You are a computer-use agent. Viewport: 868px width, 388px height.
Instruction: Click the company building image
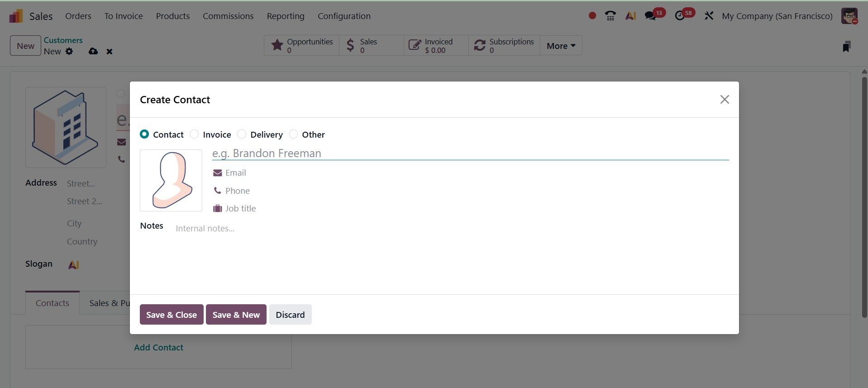[66, 128]
